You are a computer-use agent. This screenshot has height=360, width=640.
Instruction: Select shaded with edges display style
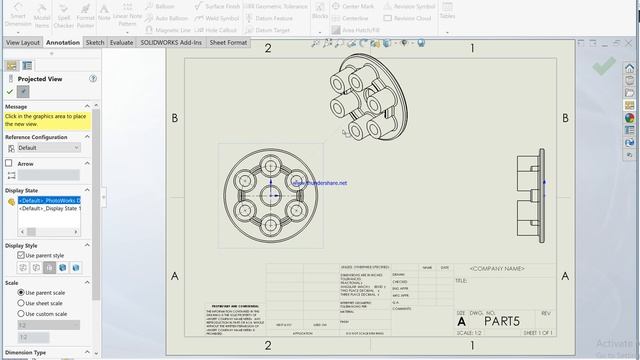[62, 268]
